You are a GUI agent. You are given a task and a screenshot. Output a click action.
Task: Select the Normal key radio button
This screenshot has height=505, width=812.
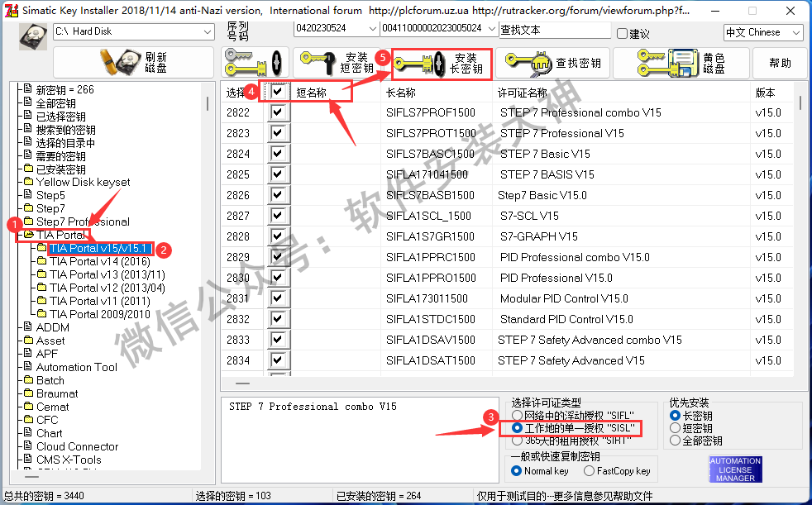pos(516,471)
